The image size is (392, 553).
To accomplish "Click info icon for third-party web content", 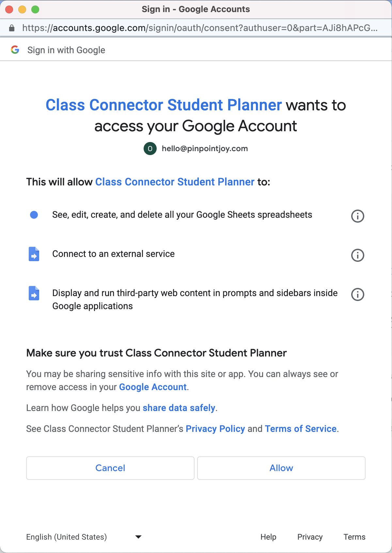I will (x=357, y=294).
